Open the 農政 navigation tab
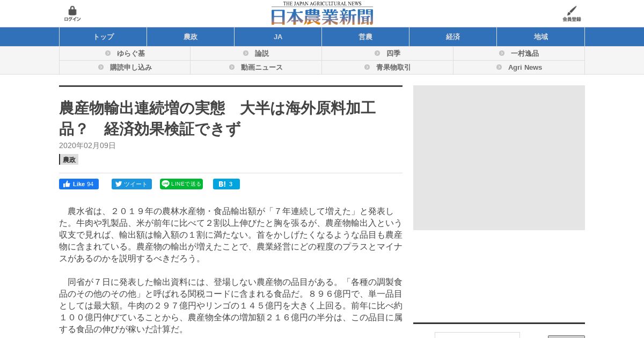 click(191, 36)
